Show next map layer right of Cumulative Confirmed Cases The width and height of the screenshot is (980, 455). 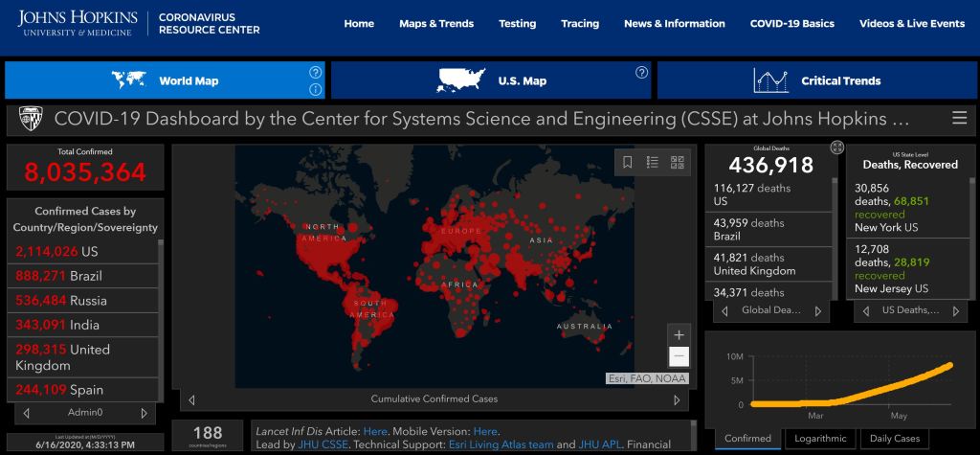click(x=677, y=400)
